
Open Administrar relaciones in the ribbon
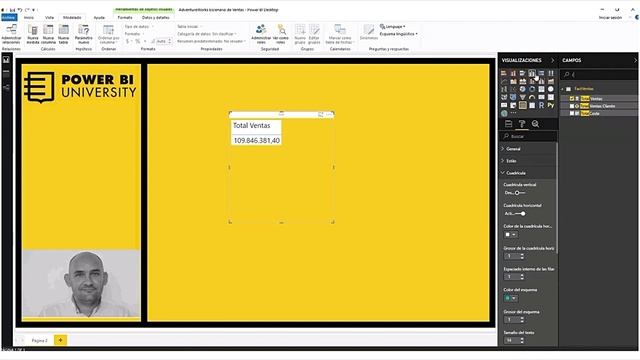pyautogui.click(x=11, y=34)
